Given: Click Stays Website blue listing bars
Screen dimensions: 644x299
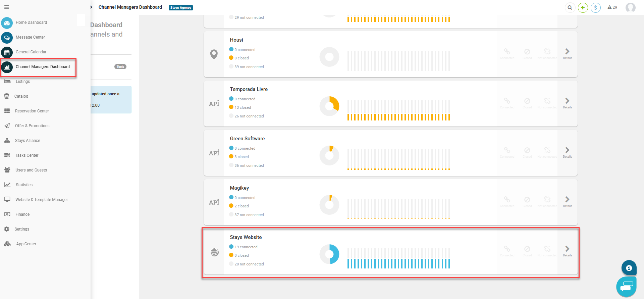Looking at the screenshot, I should (398, 263).
